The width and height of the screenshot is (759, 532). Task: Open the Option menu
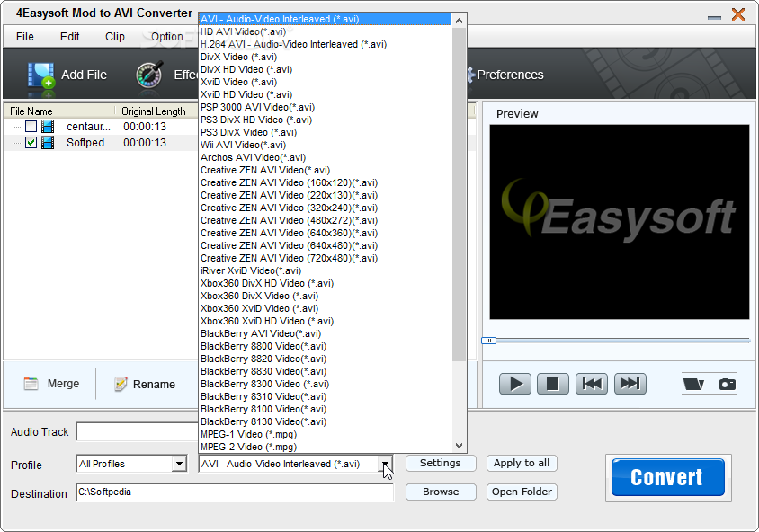tap(167, 37)
